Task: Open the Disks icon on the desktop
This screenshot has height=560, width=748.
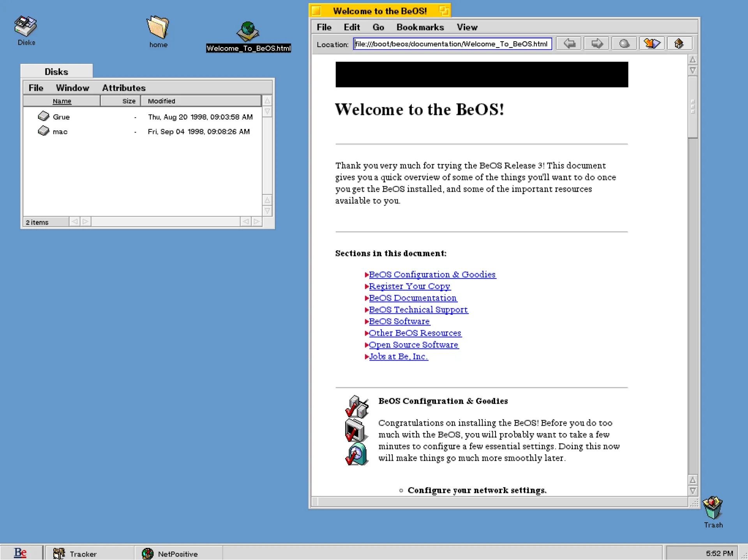Action: click(25, 27)
